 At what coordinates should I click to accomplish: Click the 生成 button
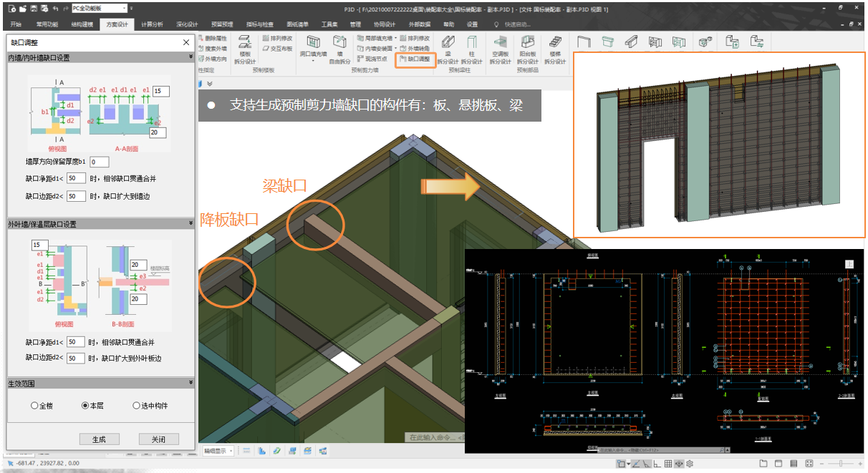click(x=99, y=439)
